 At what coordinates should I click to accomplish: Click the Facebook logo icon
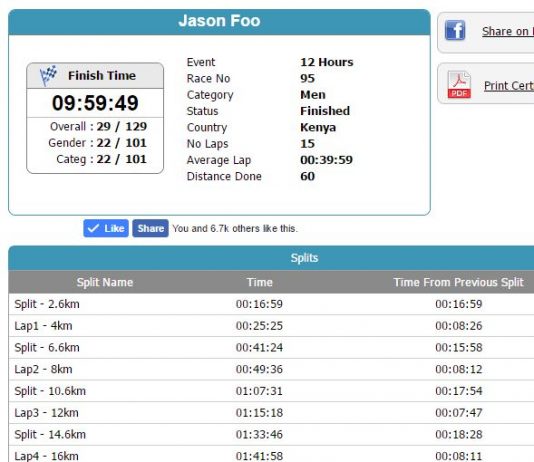click(455, 30)
